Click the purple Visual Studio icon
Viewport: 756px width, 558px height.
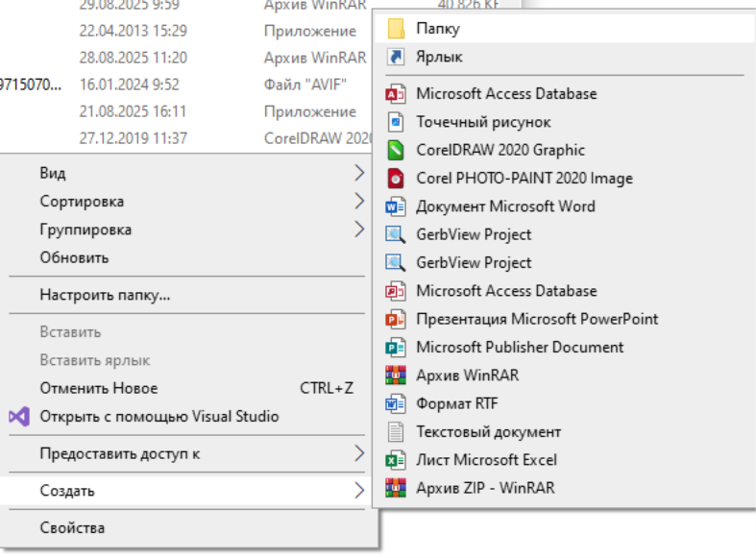(19, 416)
